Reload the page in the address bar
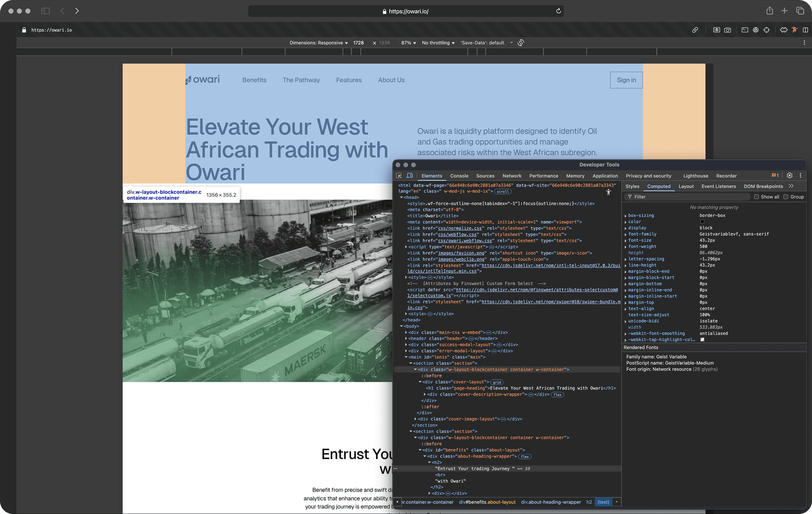The height and width of the screenshot is (514, 812). tap(558, 11)
